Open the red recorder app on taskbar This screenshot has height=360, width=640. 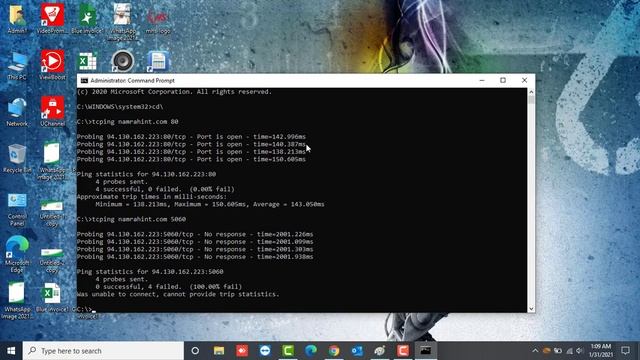[242, 351]
